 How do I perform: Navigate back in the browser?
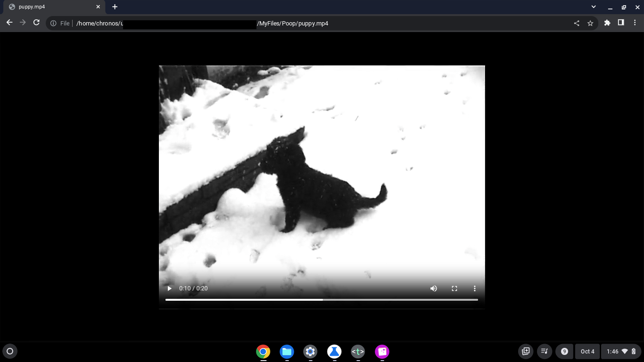[x=9, y=22]
